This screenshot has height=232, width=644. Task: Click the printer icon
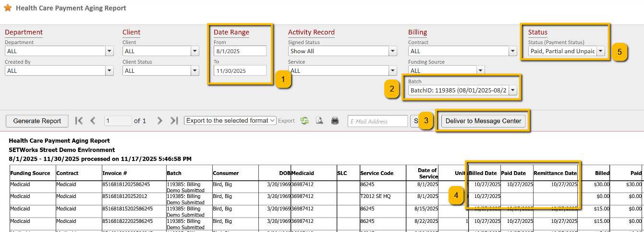tap(335, 121)
